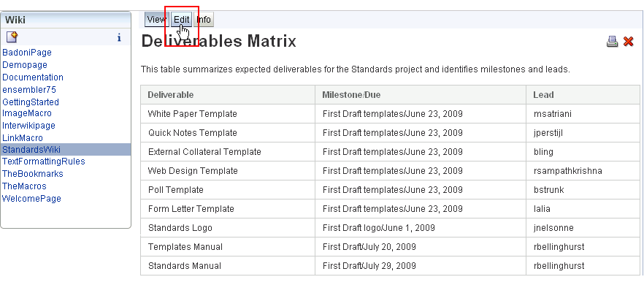Viewport: 644px width, 285px height.
Task: Switch to the Info tab
Action: point(204,19)
